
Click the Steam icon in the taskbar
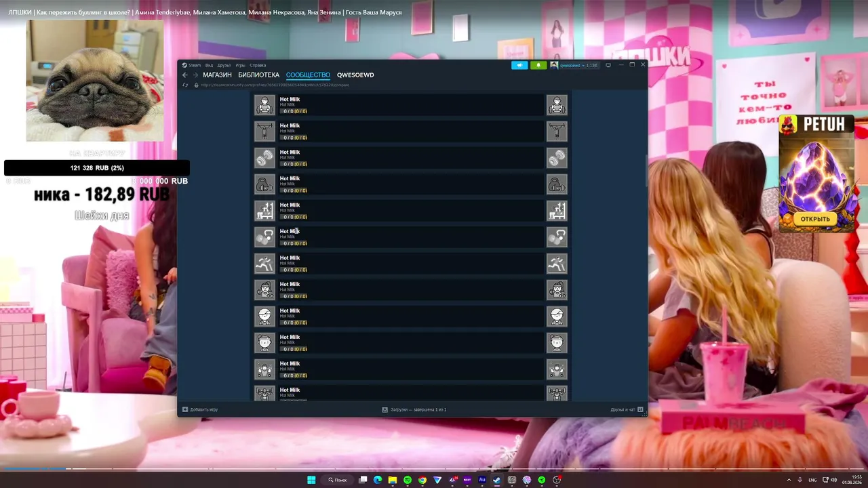497,480
